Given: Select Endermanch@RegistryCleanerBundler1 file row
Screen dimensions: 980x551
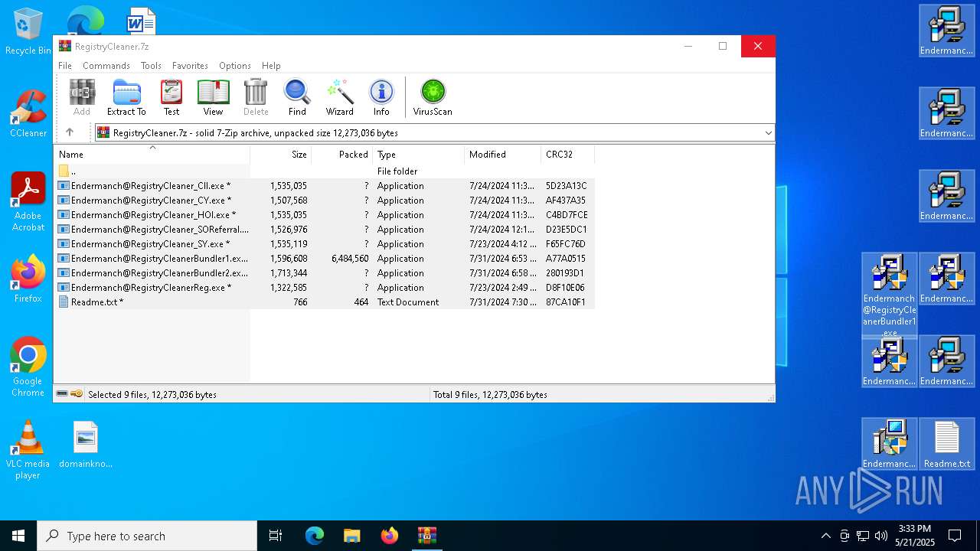Looking at the screenshot, I should click(x=325, y=259).
